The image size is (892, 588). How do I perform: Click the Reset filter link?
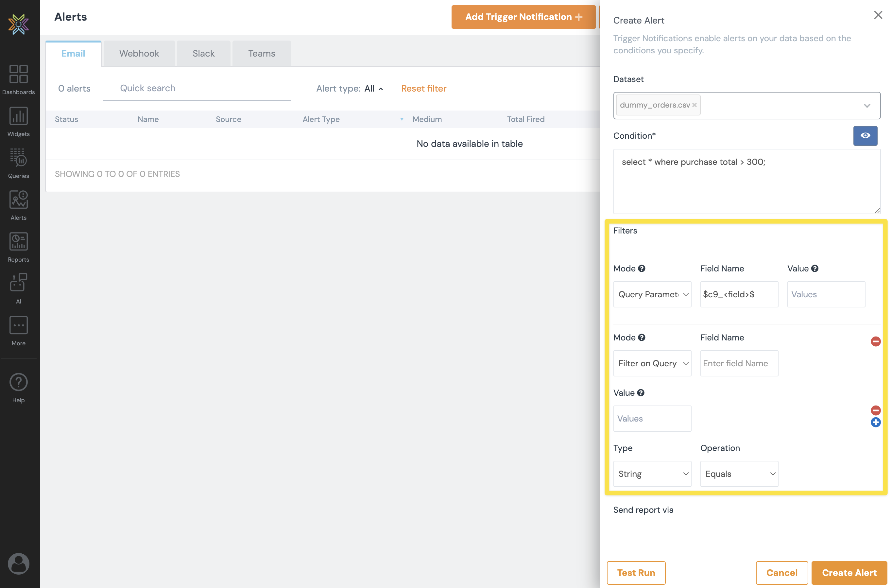[x=423, y=89]
